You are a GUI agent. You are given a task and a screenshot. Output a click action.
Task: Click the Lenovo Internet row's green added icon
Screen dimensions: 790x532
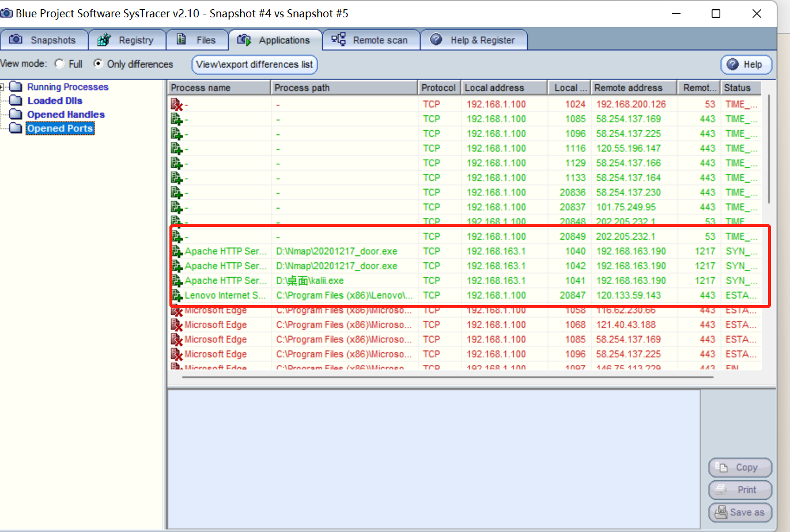click(x=176, y=296)
